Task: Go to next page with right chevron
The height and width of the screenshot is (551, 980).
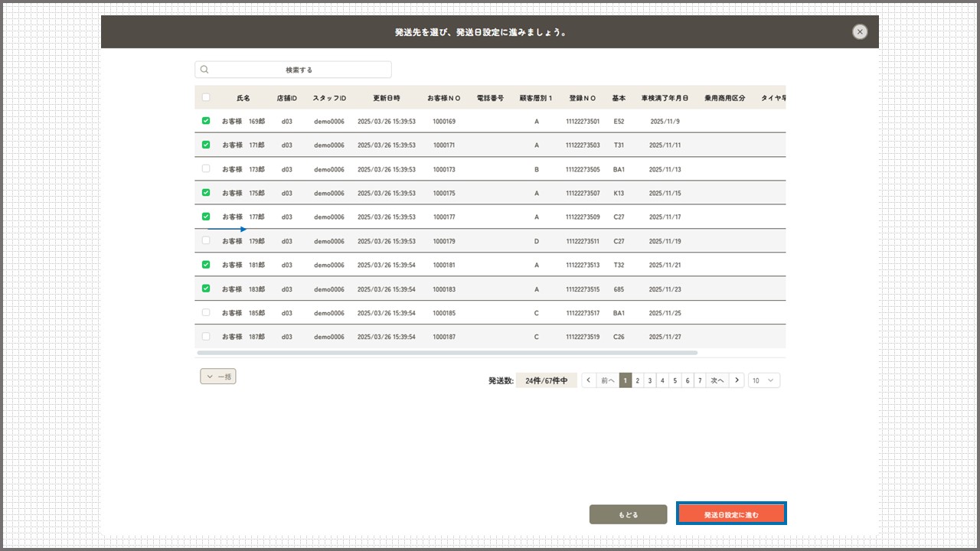Action: point(737,380)
